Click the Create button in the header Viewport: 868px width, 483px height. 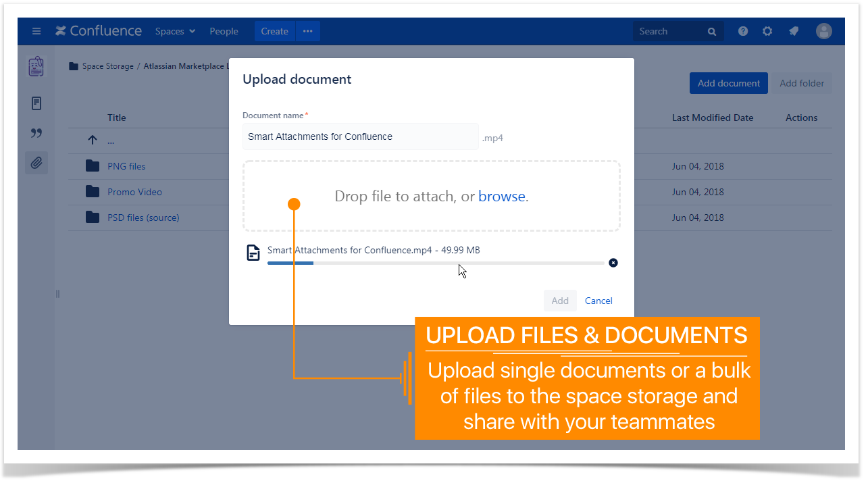coord(274,31)
